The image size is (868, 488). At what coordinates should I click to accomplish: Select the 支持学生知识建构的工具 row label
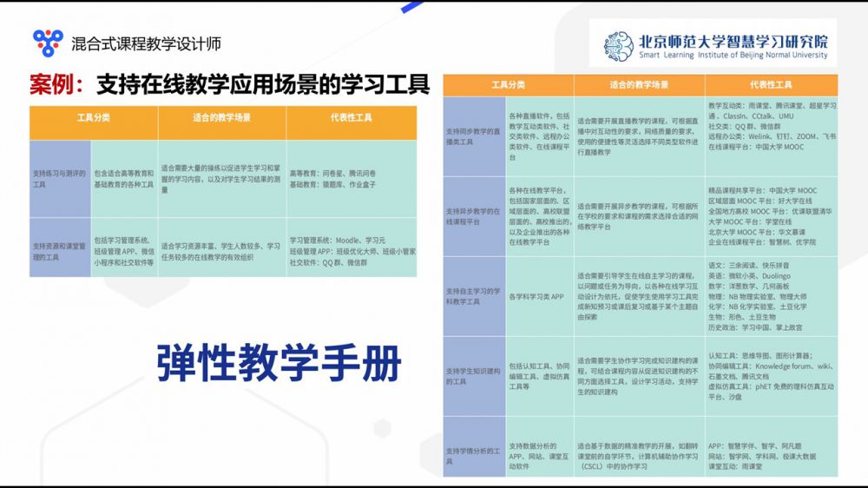[474, 376]
